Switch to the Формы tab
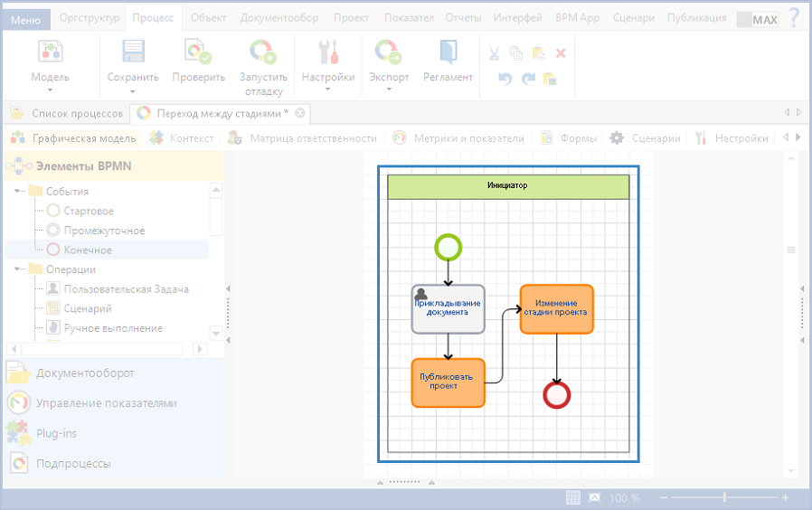This screenshot has width=812, height=510. (x=569, y=138)
